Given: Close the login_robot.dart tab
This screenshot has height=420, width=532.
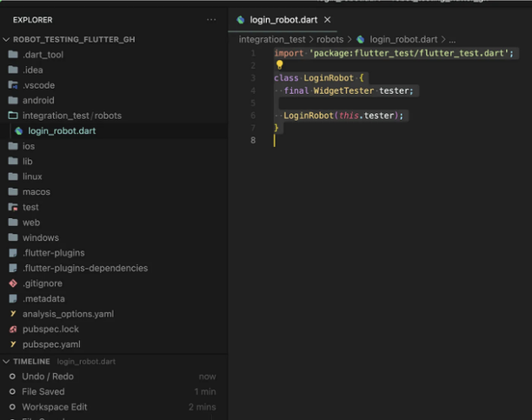Looking at the screenshot, I should 328,20.
